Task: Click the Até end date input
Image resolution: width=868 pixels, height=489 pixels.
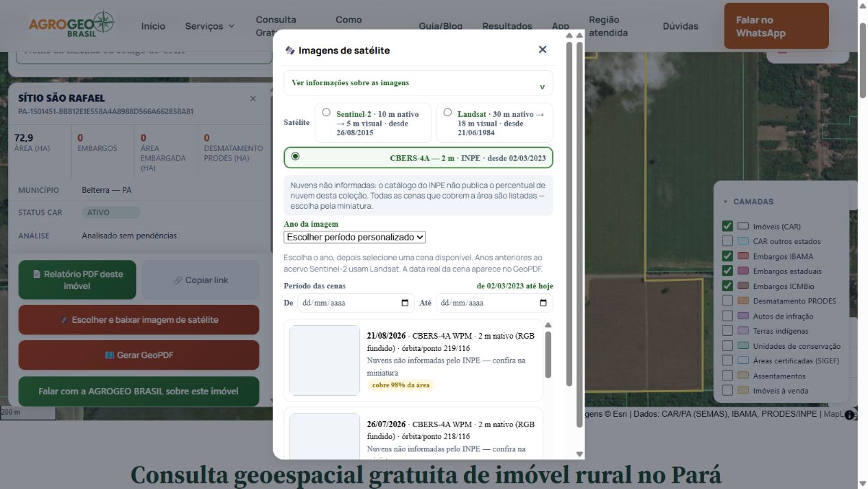Action: pos(494,303)
